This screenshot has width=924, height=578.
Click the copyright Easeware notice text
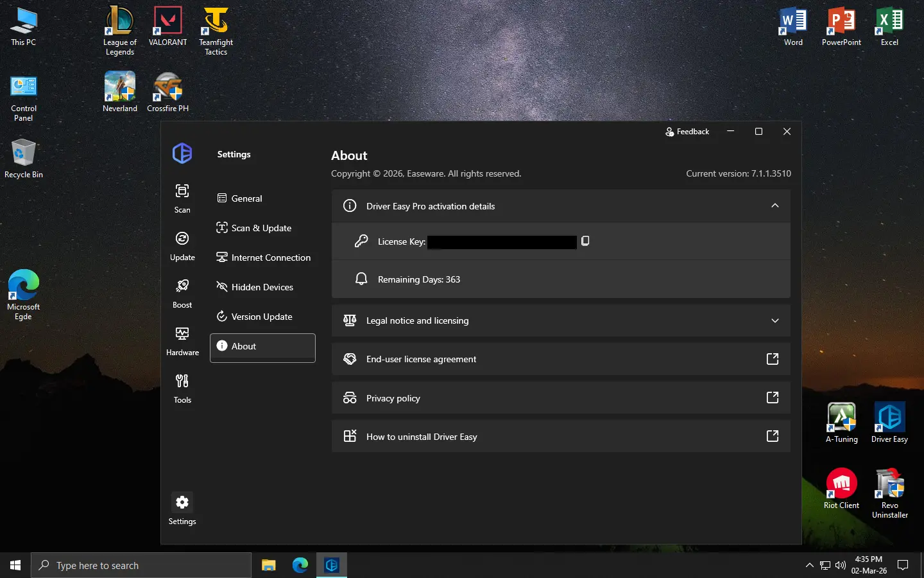[x=426, y=173]
